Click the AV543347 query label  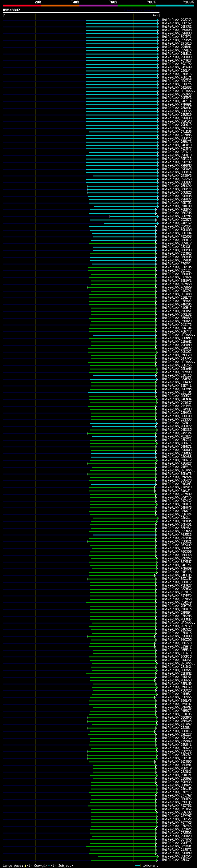[x=11, y=10]
